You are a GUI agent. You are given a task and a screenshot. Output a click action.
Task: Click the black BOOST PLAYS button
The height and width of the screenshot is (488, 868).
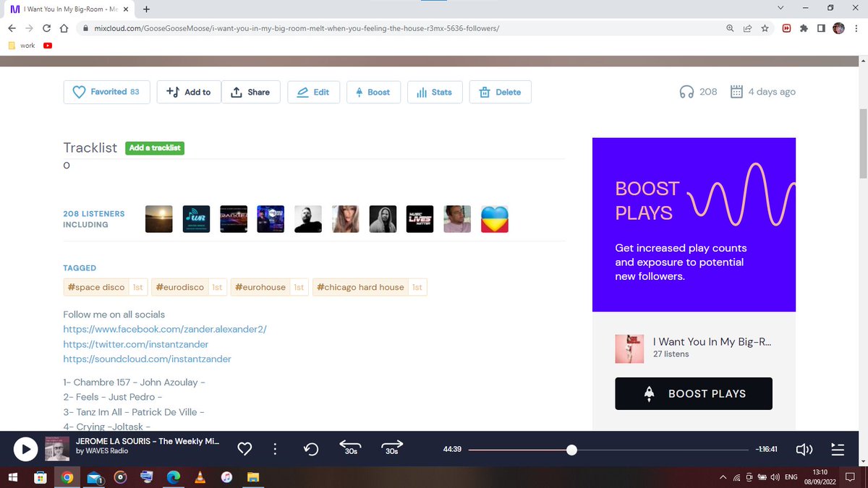tap(694, 394)
